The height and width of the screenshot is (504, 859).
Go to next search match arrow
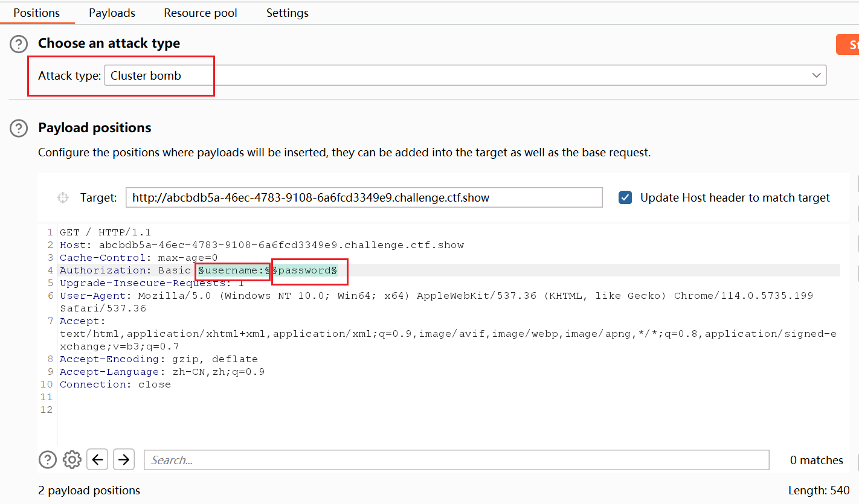(x=124, y=460)
